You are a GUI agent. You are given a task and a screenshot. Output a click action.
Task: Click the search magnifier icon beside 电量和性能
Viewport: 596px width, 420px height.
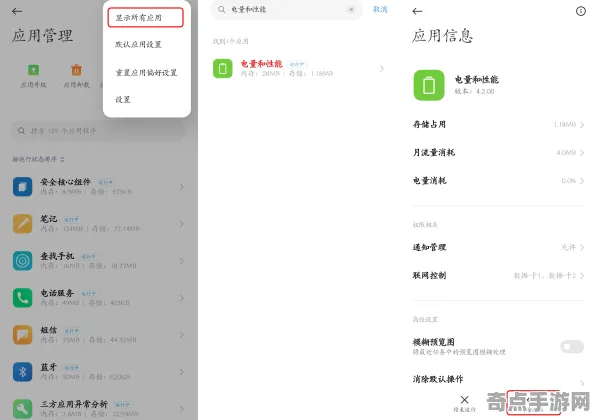(x=222, y=9)
